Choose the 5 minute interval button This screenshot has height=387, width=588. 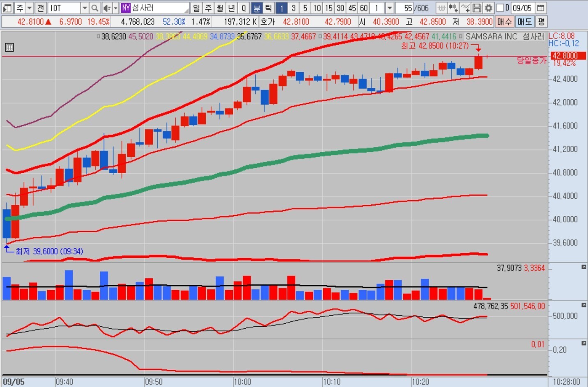(x=305, y=8)
